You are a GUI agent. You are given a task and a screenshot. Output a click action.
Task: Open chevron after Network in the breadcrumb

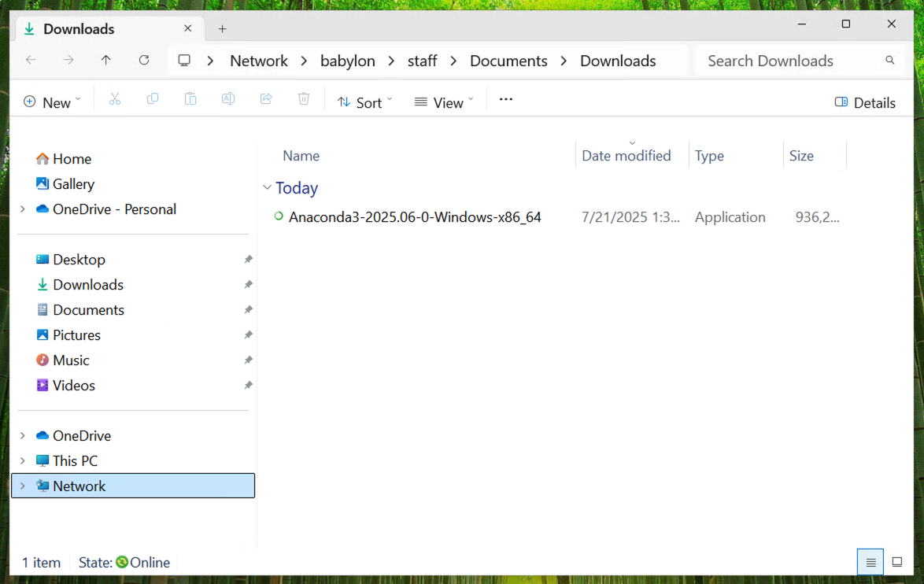click(x=304, y=61)
